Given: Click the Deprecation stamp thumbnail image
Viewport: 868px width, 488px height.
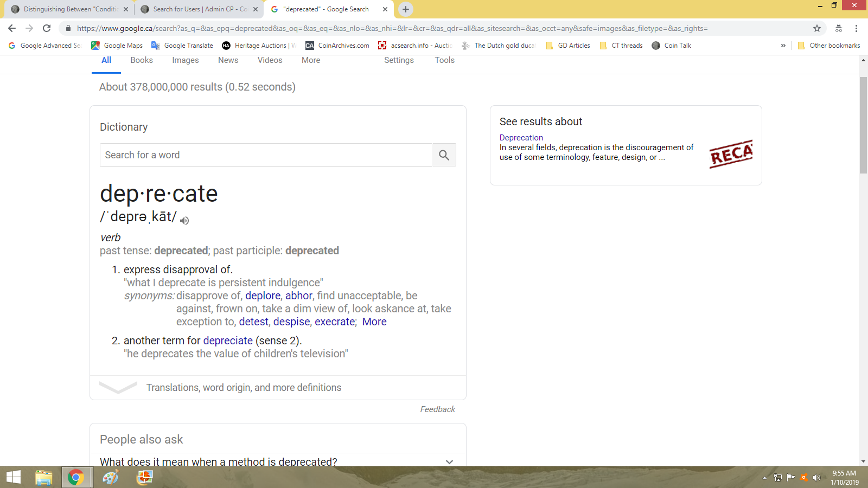Looking at the screenshot, I should 731,154.
